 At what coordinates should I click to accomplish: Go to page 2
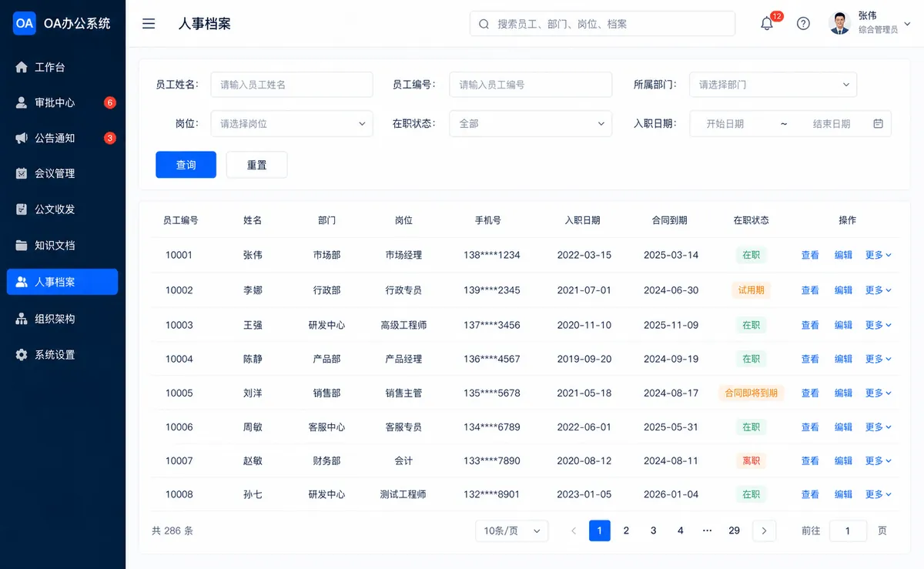pos(626,531)
